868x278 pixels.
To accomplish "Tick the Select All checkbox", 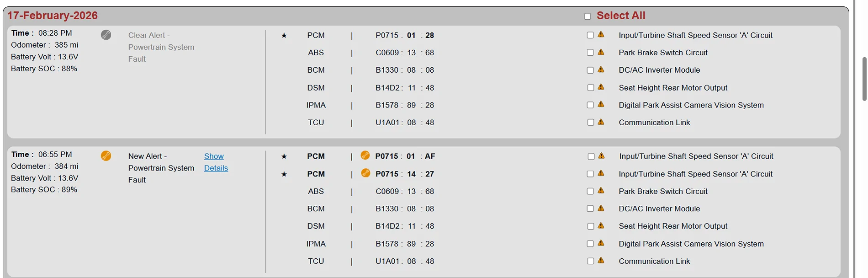I will tap(587, 16).
